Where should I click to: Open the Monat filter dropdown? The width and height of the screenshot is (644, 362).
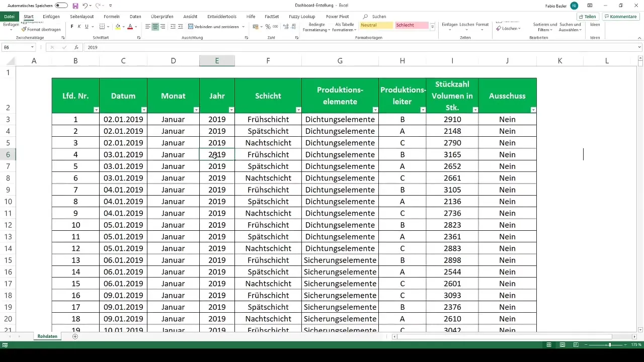pos(196,110)
